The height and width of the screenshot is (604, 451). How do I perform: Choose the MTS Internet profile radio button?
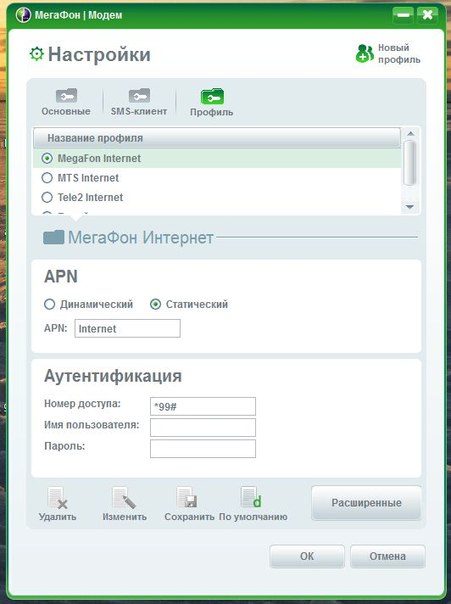(x=47, y=178)
